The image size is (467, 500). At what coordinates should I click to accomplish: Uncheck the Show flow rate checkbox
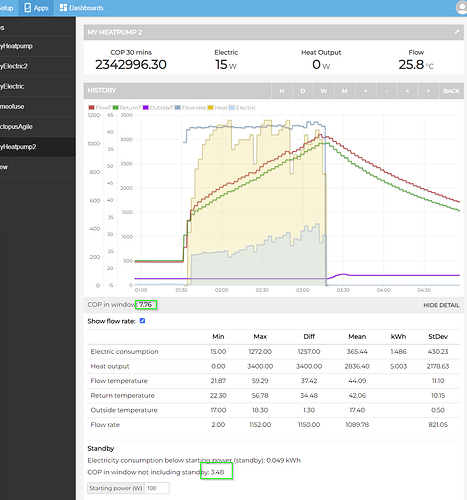(142, 321)
